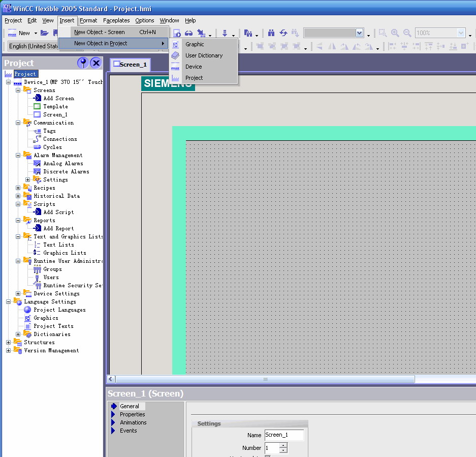
Task: Select Device in the submenu
Action: pyautogui.click(x=204, y=67)
